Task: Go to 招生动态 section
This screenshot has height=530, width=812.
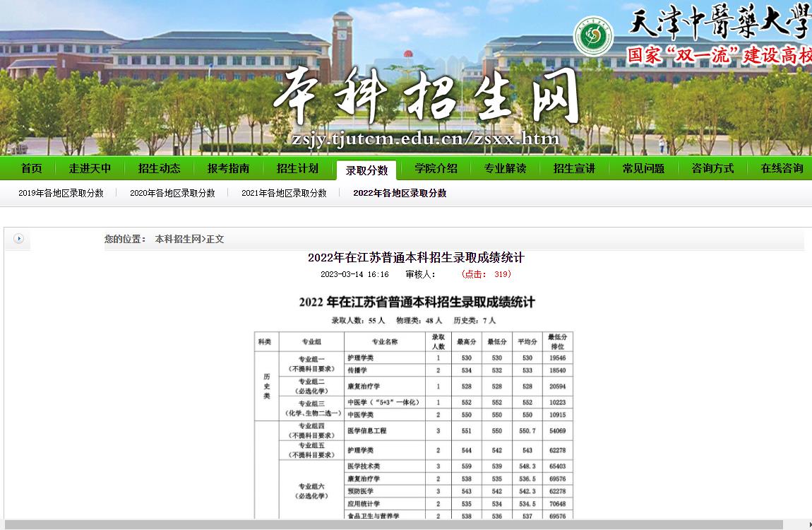Action: [x=159, y=168]
